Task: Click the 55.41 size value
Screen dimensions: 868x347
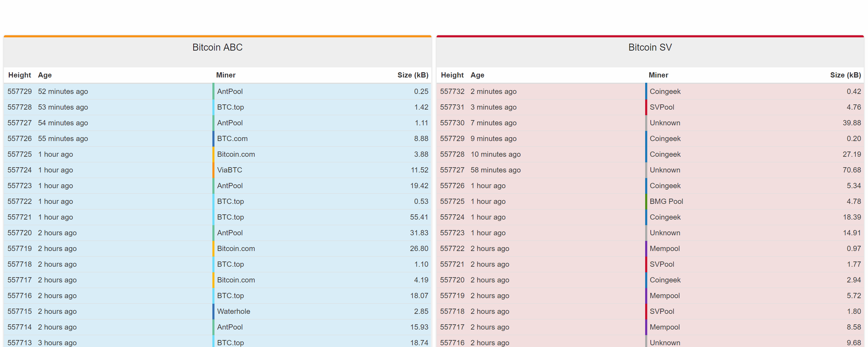Action: tap(419, 217)
